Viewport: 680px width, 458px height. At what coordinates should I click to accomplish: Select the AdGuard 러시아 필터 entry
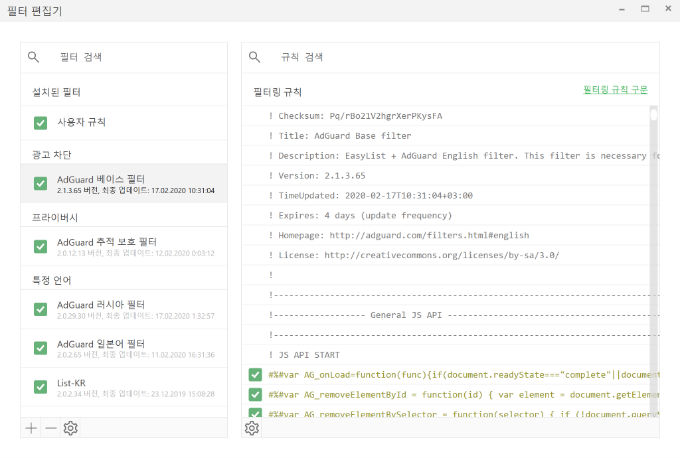pos(124,309)
